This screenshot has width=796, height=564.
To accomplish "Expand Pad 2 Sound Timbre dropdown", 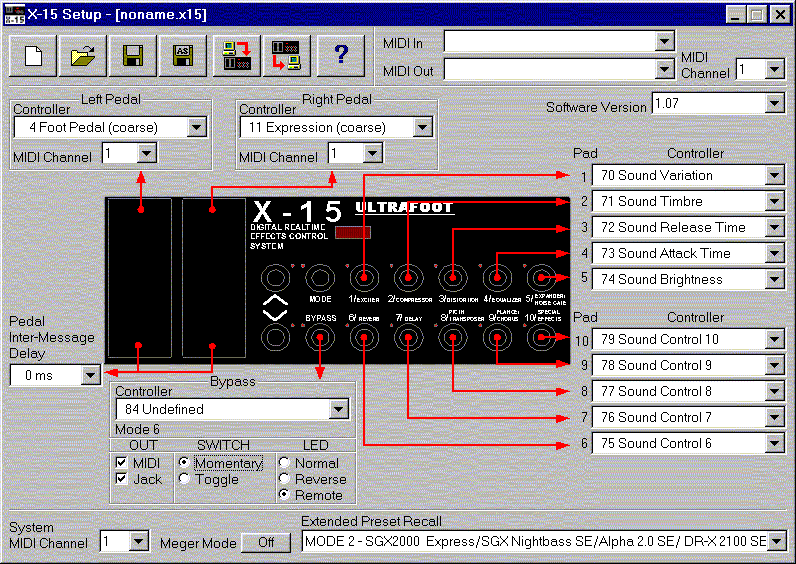I will [774, 202].
